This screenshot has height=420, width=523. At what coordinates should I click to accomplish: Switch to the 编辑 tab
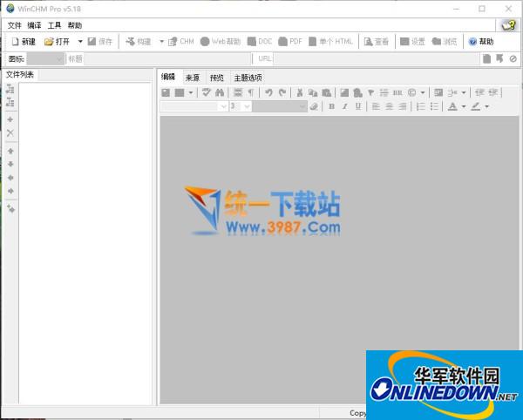pyautogui.click(x=168, y=77)
